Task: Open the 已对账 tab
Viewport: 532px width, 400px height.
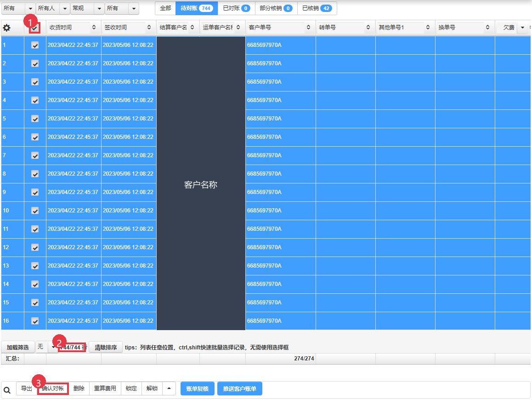Action: [x=237, y=8]
